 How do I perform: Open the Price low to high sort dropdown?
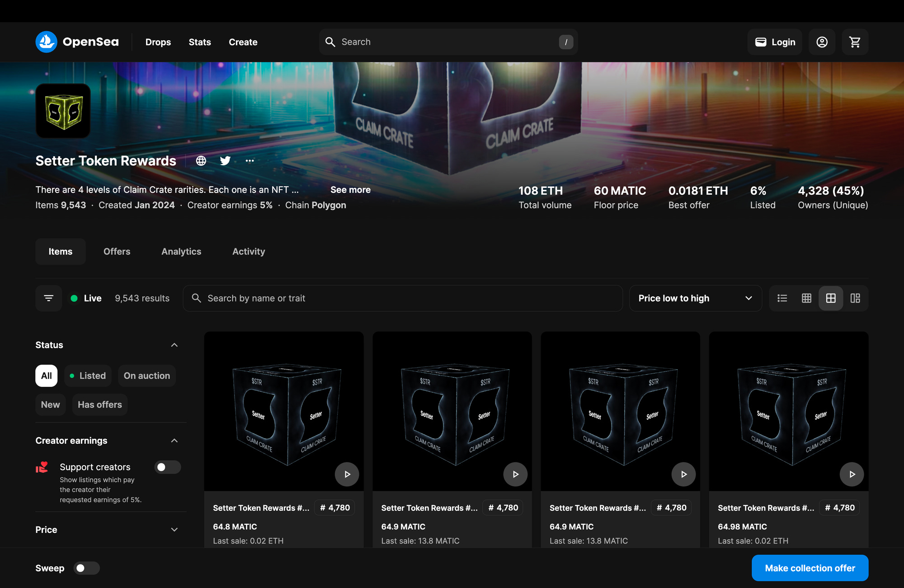pyautogui.click(x=695, y=298)
